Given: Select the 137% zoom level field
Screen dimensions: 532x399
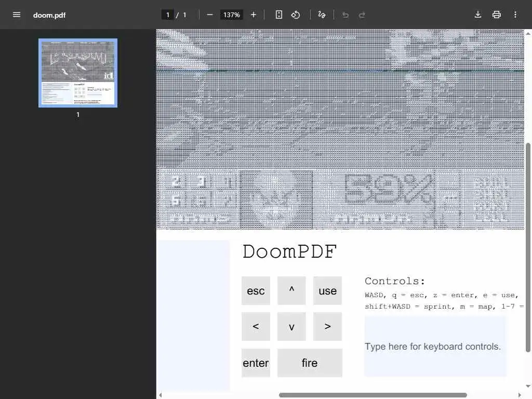Looking at the screenshot, I should [231, 15].
